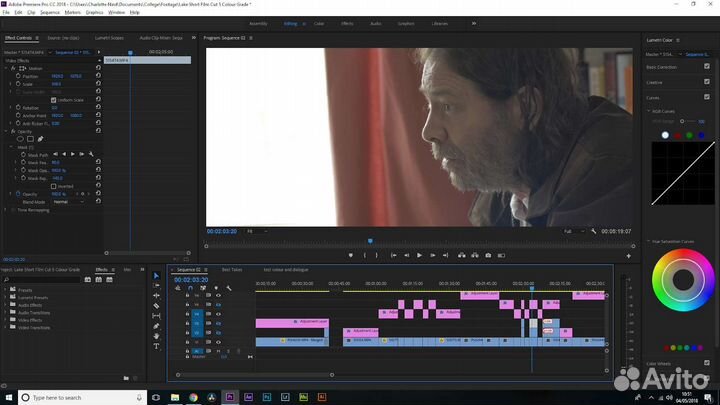Expand the Video Transitions folder
Image resolution: width=720 pixels, height=405 pixels.
(x=6, y=327)
